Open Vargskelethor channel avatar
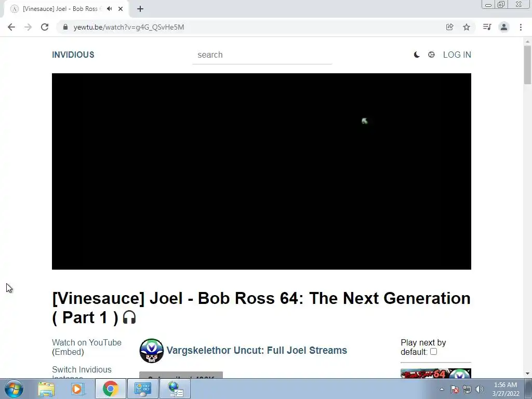The height and width of the screenshot is (399, 532). pyautogui.click(x=151, y=351)
